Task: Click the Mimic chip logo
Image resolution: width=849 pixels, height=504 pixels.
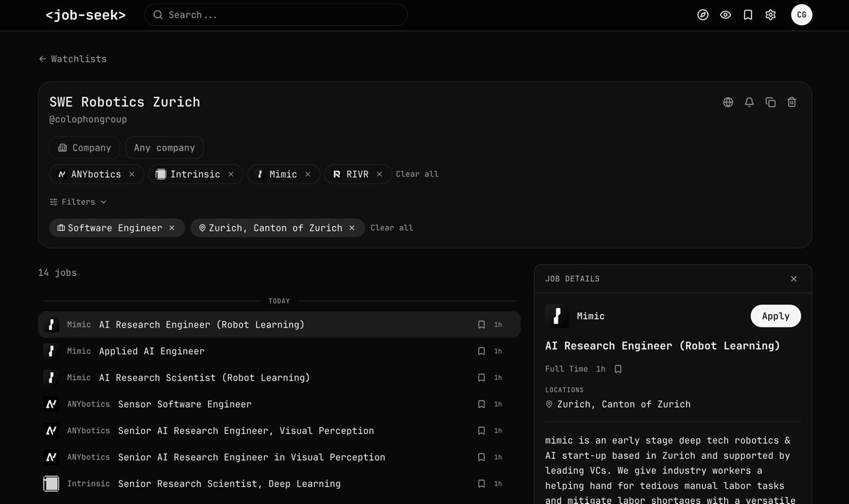Action: 260,174
